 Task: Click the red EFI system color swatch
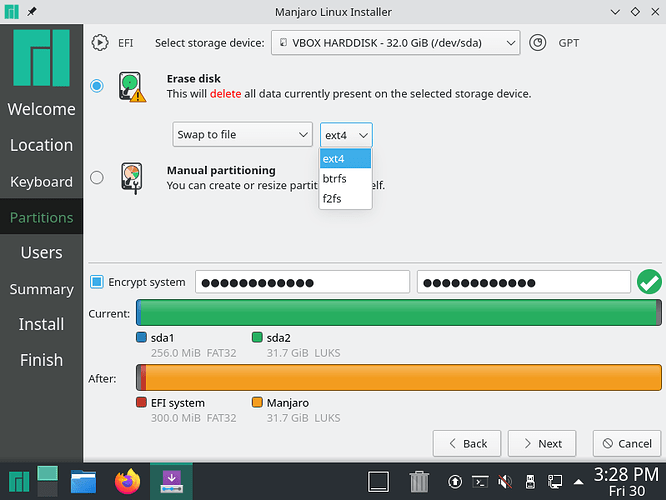pyautogui.click(x=141, y=402)
